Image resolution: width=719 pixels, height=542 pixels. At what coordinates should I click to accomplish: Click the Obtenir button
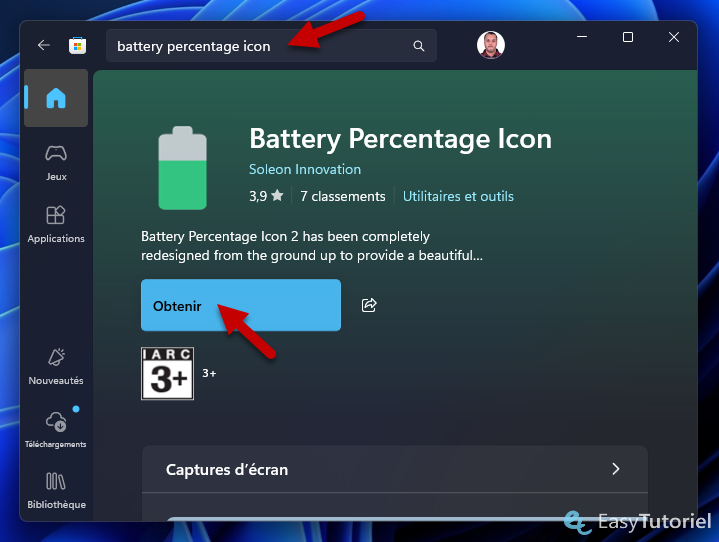coord(241,305)
